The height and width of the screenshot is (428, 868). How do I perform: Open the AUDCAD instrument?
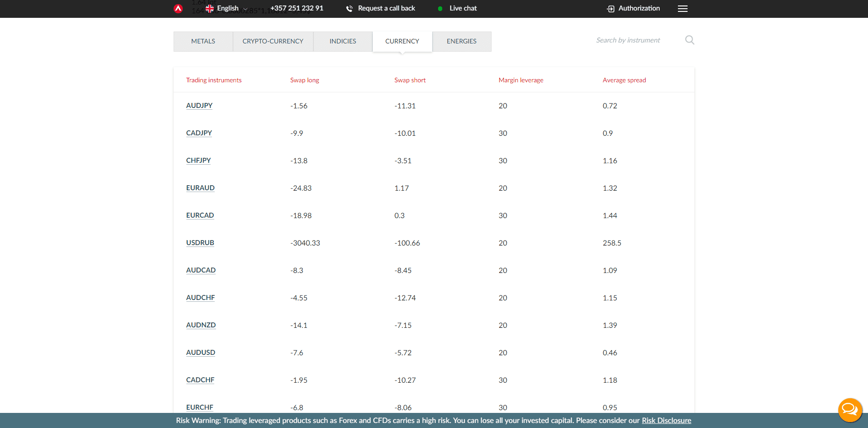[201, 270]
